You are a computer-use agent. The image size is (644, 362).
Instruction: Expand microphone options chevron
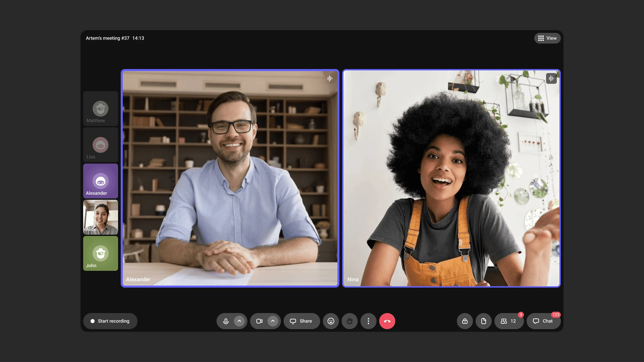point(239,321)
